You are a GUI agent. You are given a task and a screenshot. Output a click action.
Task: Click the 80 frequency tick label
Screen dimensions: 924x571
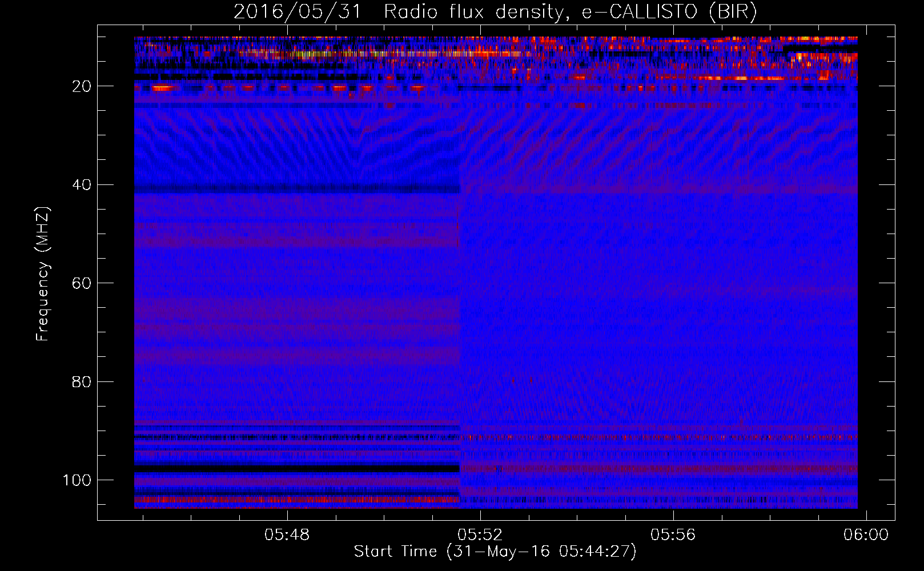[82, 381]
